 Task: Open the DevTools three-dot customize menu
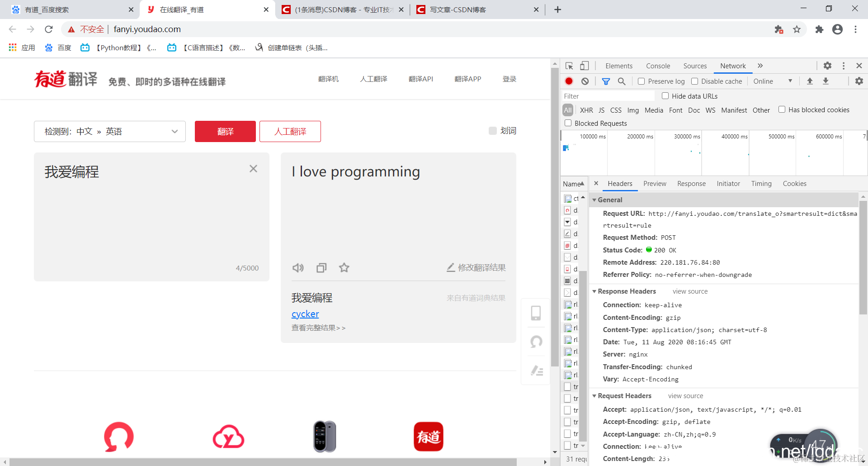[844, 66]
